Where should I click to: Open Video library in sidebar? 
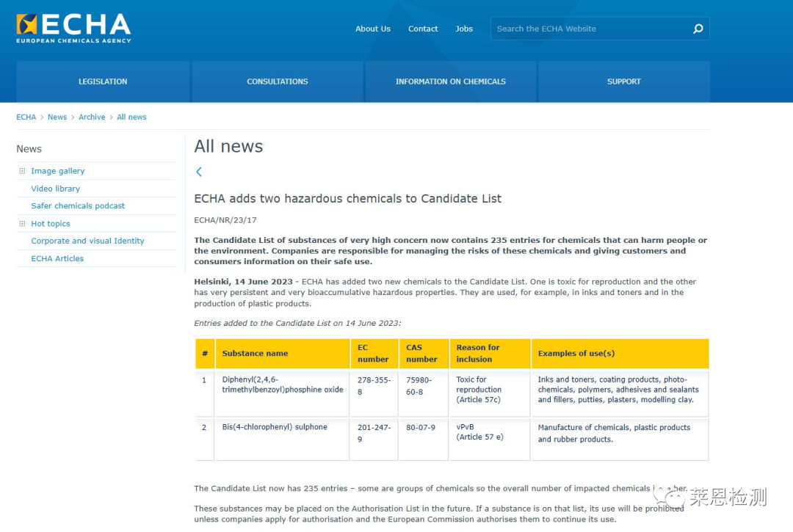coord(55,189)
